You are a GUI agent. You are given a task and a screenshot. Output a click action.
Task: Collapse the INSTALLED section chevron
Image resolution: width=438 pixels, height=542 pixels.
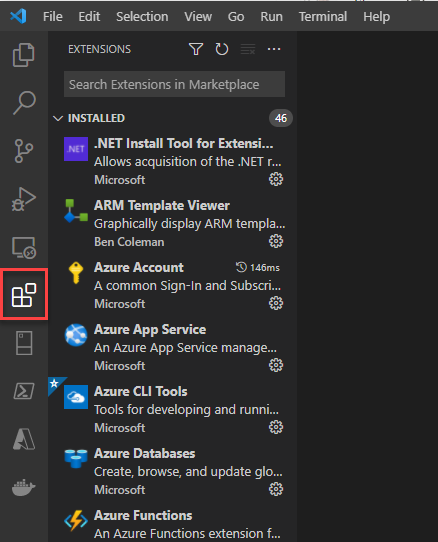click(58, 118)
